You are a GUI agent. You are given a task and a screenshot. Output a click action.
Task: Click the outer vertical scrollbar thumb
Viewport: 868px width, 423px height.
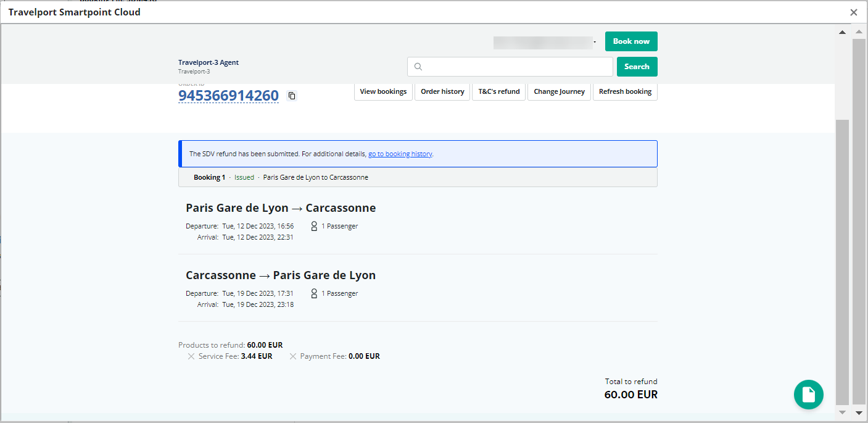click(x=858, y=221)
